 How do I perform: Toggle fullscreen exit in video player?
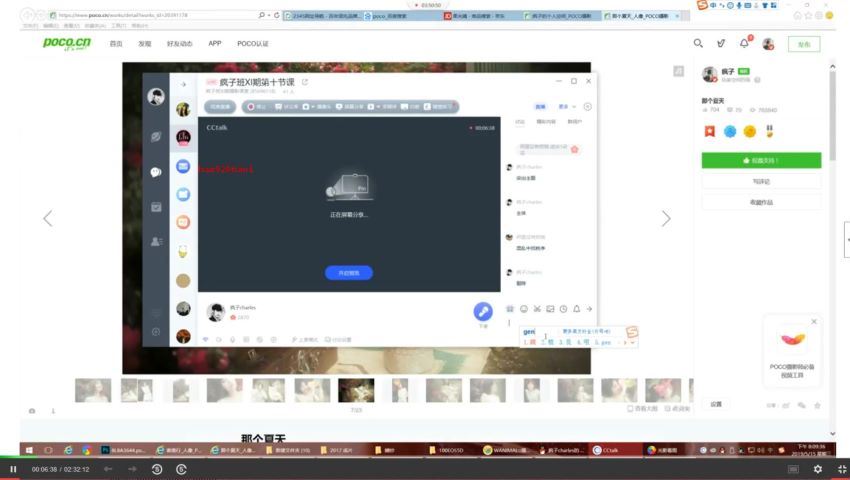842,469
